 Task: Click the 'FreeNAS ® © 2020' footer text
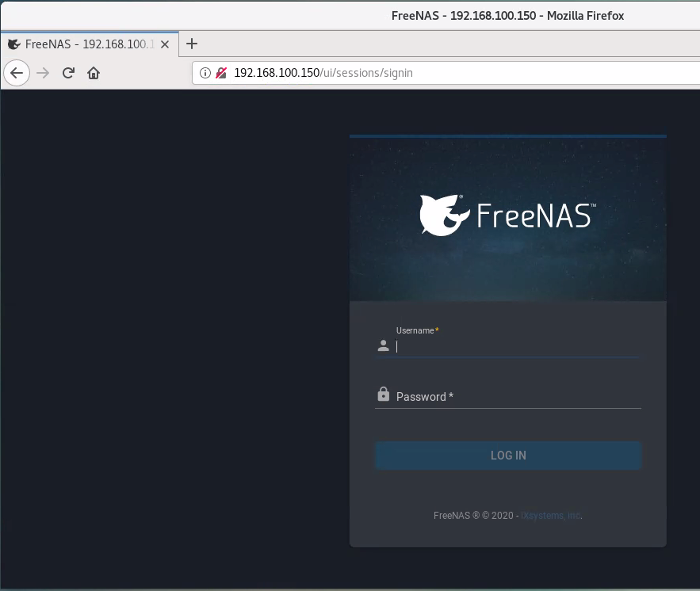473,516
